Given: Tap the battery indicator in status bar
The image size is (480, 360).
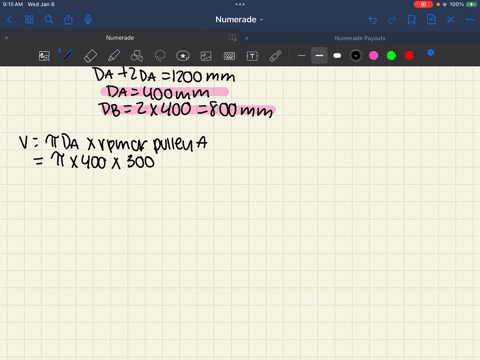Looking at the screenshot, I should click(x=471, y=4).
